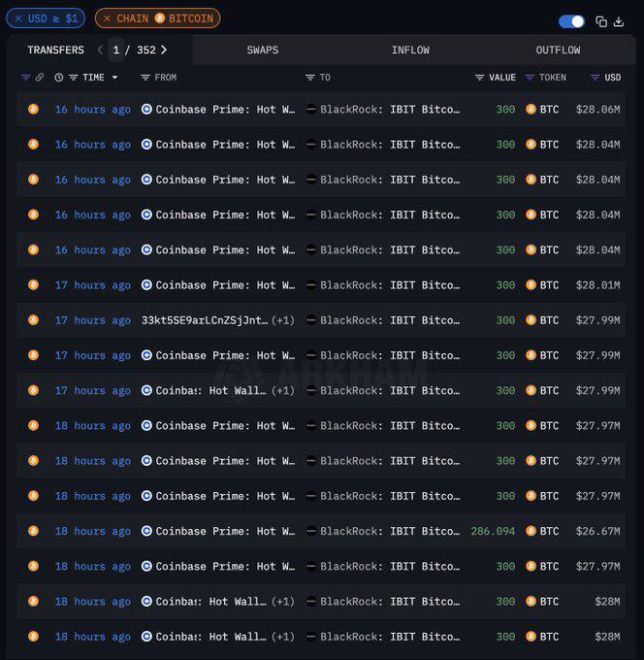The image size is (644, 660).
Task: Filter by the TOKEN column
Action: tap(530, 78)
